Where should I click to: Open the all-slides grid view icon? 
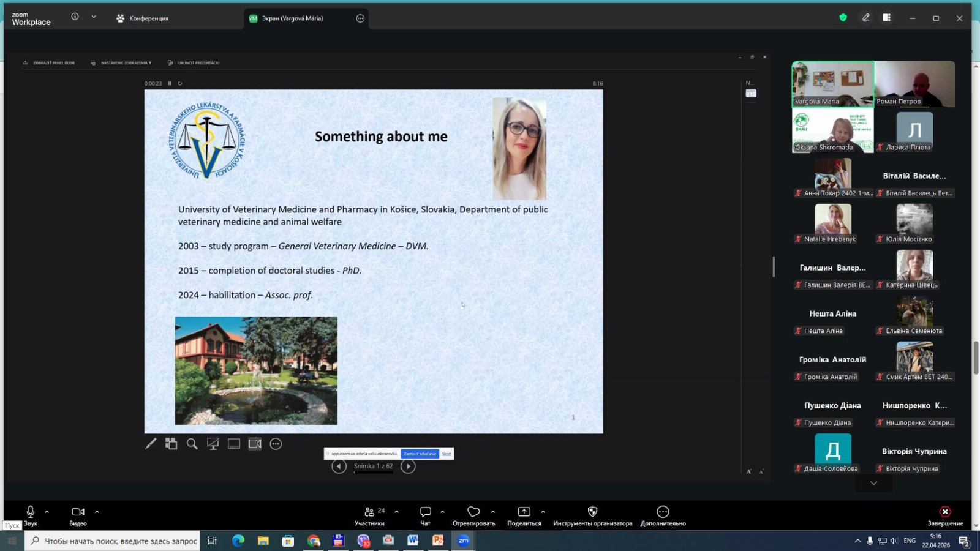(171, 444)
